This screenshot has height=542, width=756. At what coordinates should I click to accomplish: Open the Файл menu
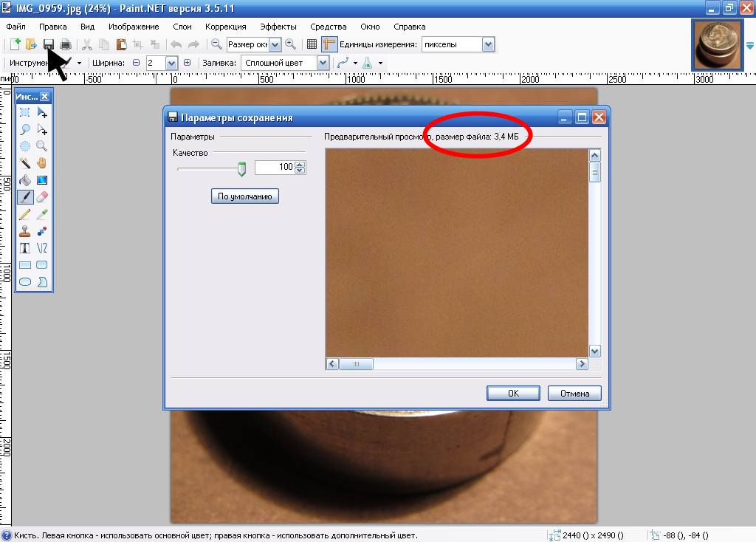tap(16, 27)
